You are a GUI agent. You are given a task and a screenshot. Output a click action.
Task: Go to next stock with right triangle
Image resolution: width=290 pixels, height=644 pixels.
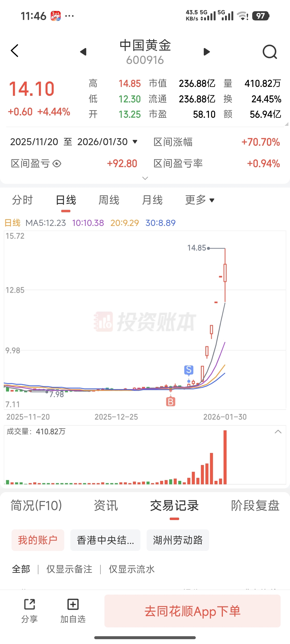point(206,52)
